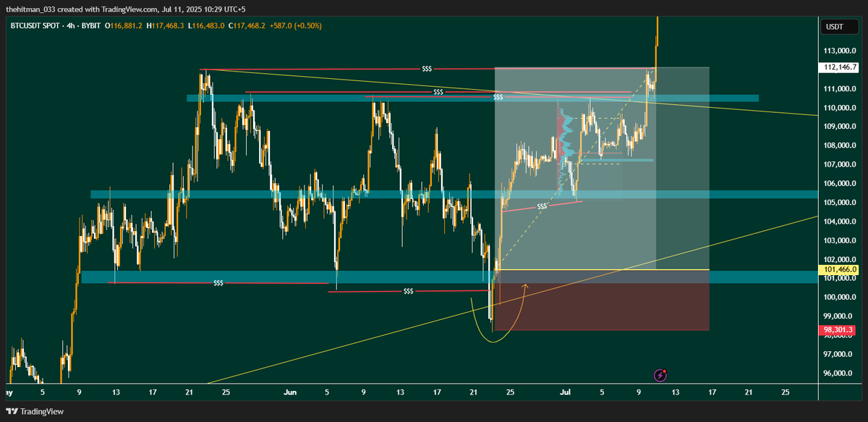
Task: Click 103,000.0 on the price axis
Action: pyautogui.click(x=838, y=240)
